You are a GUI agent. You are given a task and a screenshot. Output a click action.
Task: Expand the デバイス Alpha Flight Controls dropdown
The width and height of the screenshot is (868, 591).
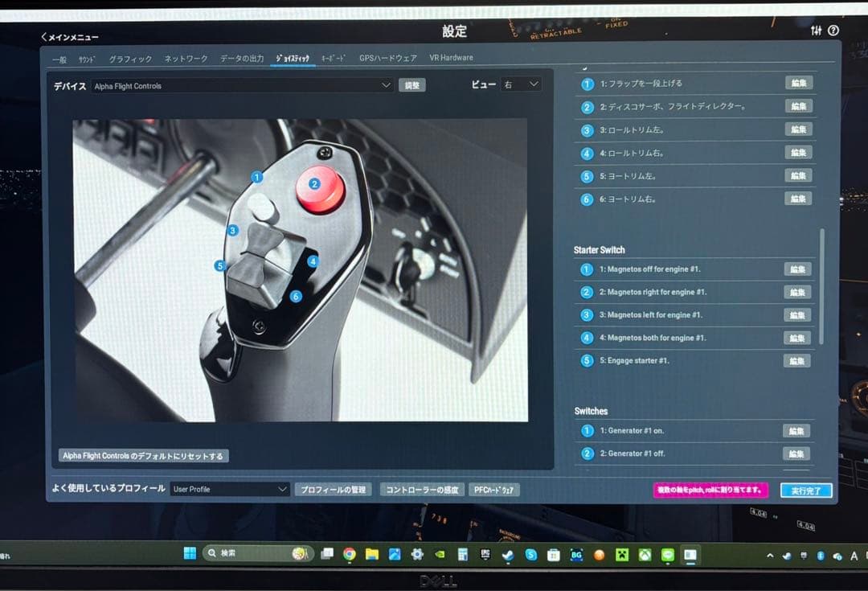point(242,85)
